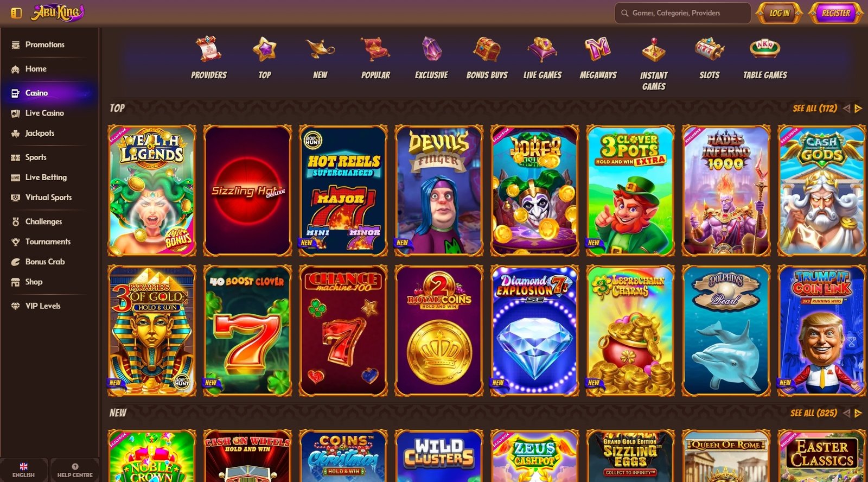The height and width of the screenshot is (482, 868).
Task: Open the English language selector
Action: coord(23,470)
